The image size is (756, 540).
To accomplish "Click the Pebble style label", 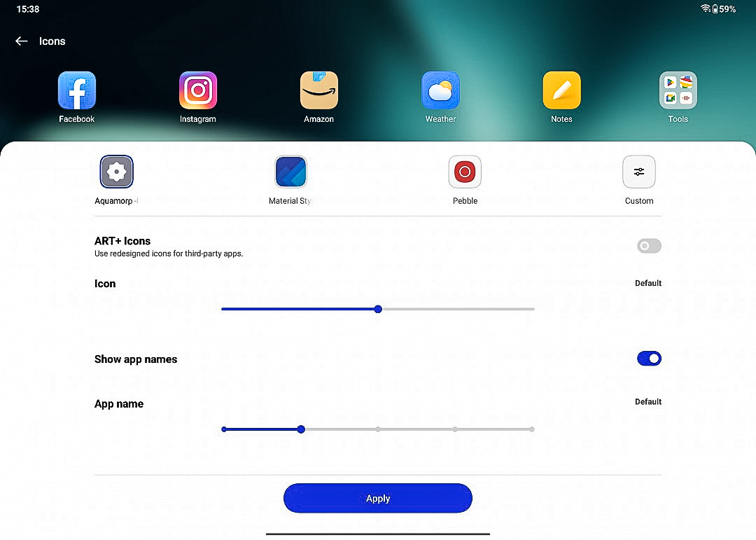I will coord(465,201).
